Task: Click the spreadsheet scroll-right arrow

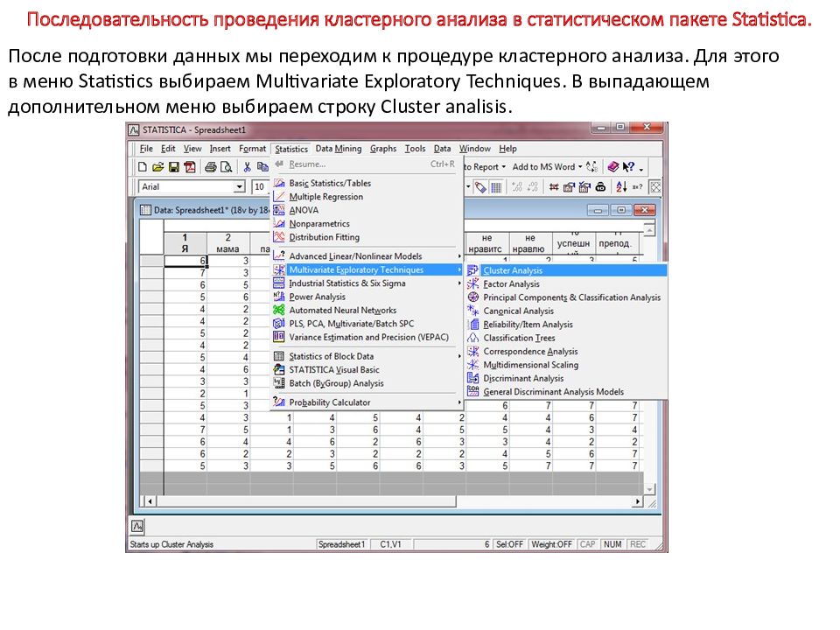Action: [637, 501]
